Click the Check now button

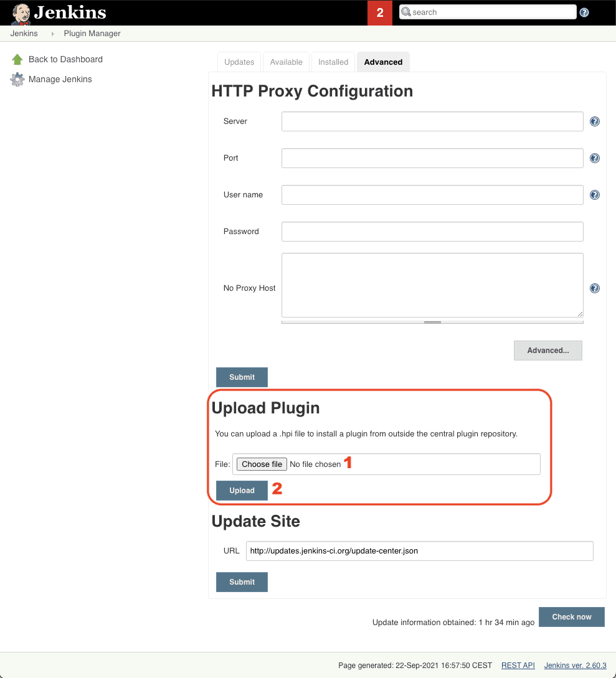571,617
